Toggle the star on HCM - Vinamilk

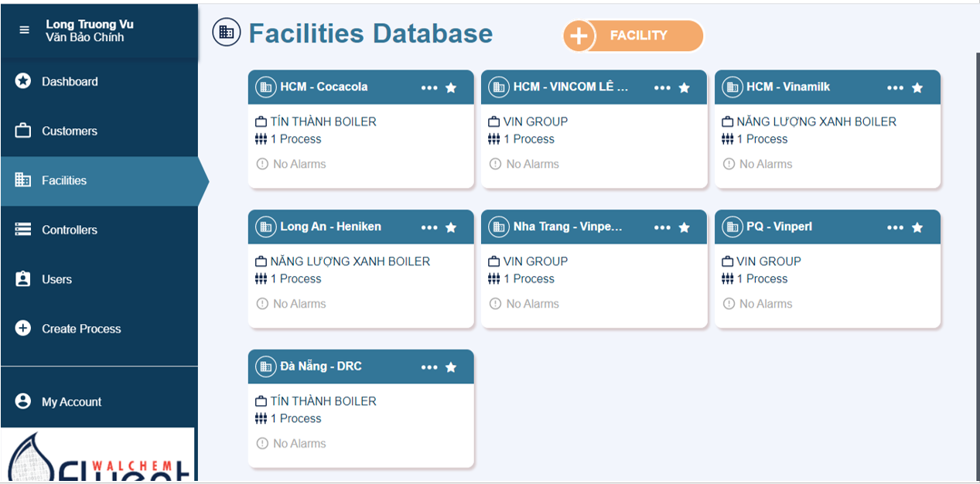pyautogui.click(x=917, y=87)
